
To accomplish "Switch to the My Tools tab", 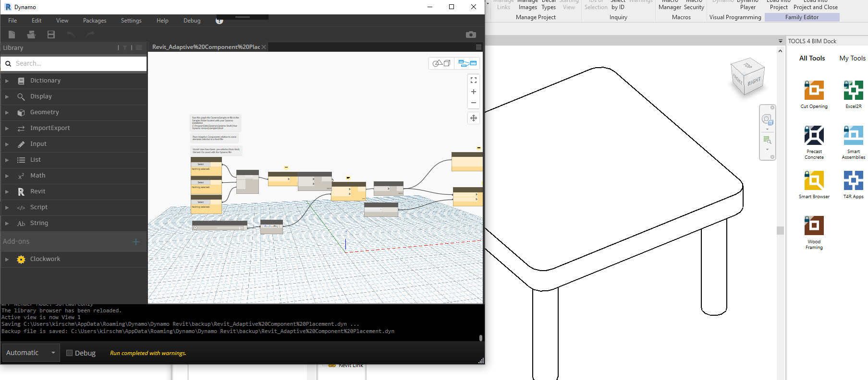I will [853, 58].
